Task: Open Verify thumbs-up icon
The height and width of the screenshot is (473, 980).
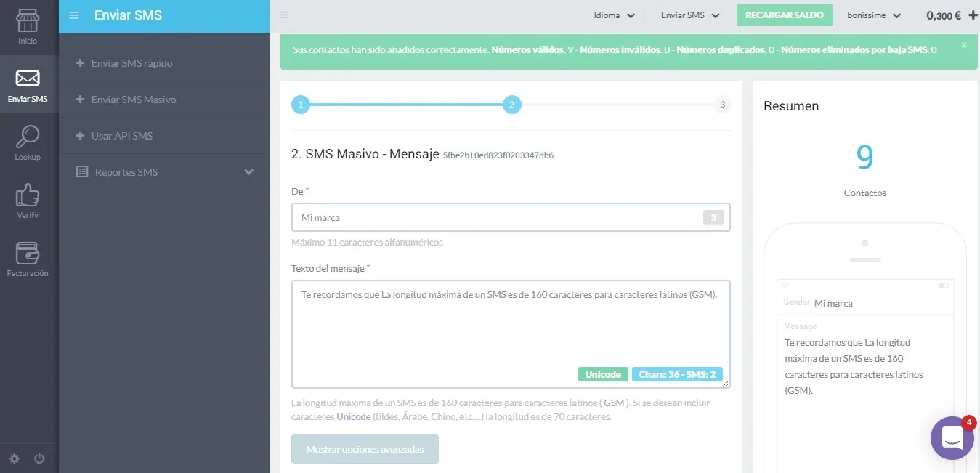Action: point(28,194)
